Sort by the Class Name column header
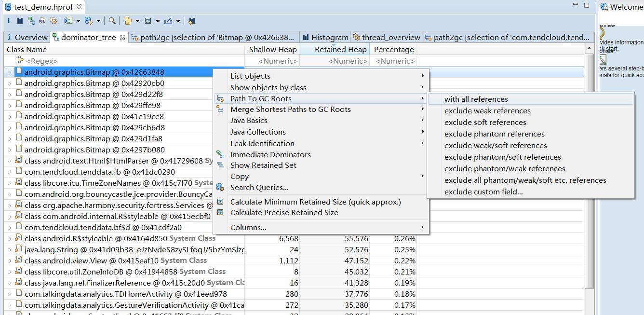This screenshot has height=315, width=644. click(x=124, y=49)
